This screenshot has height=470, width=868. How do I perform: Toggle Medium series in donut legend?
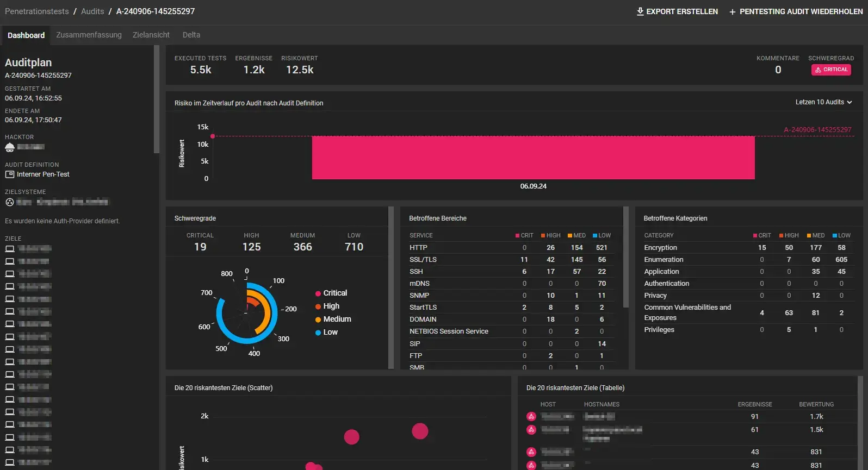pyautogui.click(x=333, y=319)
